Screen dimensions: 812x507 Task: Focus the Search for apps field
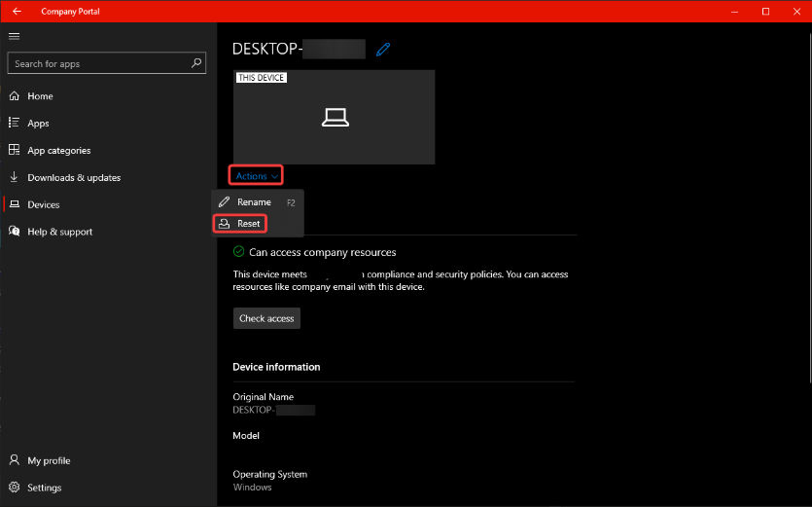pos(107,63)
